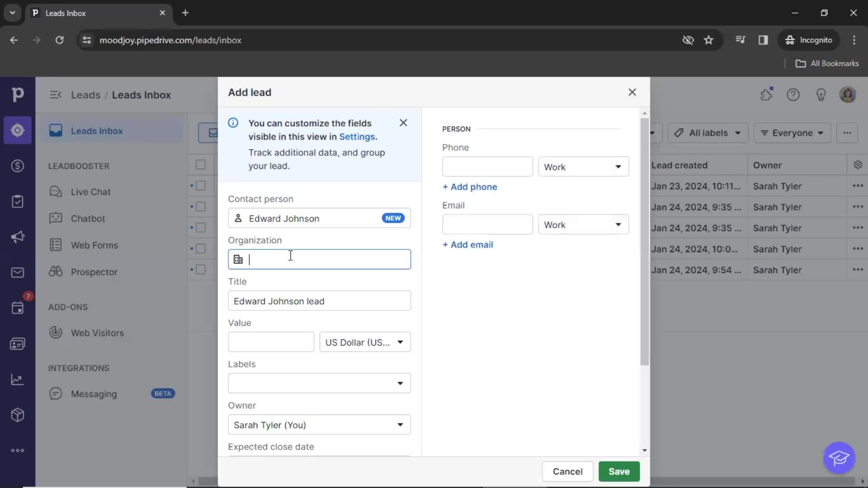Viewport: 868px width, 488px height.
Task: Click the Settings link in info banner
Action: pyautogui.click(x=357, y=136)
